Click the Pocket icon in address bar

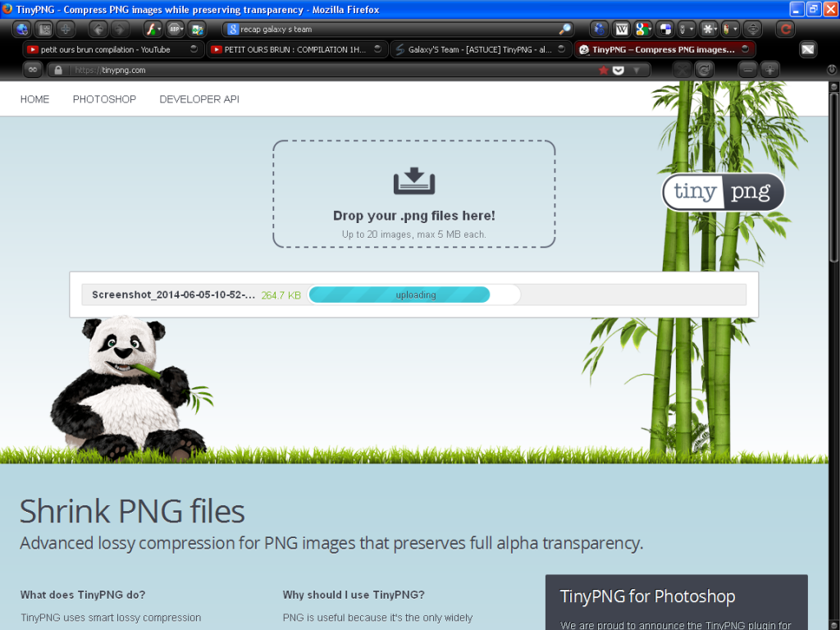point(619,71)
